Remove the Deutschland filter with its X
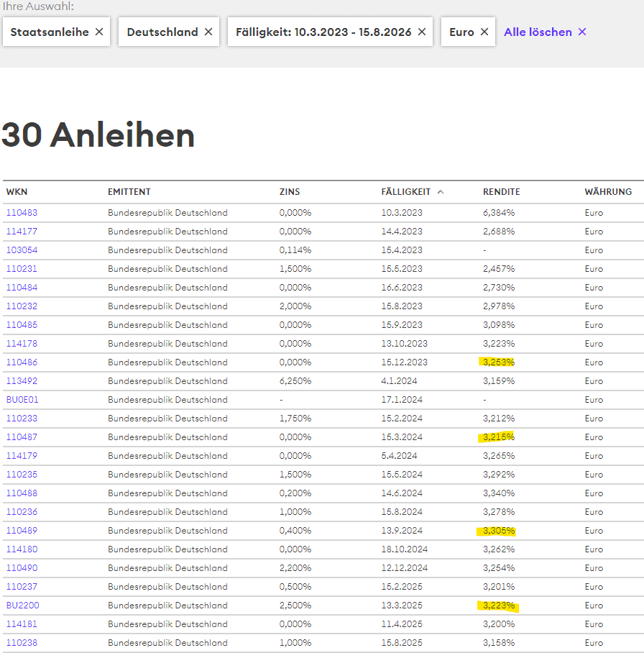Screen dimensions: 644x653 click(208, 32)
